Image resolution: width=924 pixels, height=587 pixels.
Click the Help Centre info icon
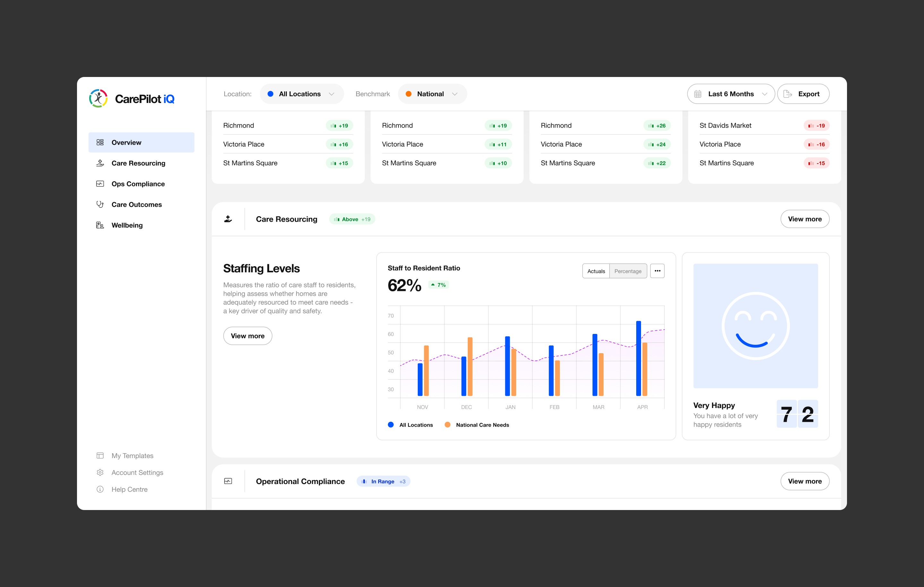pyautogui.click(x=100, y=489)
